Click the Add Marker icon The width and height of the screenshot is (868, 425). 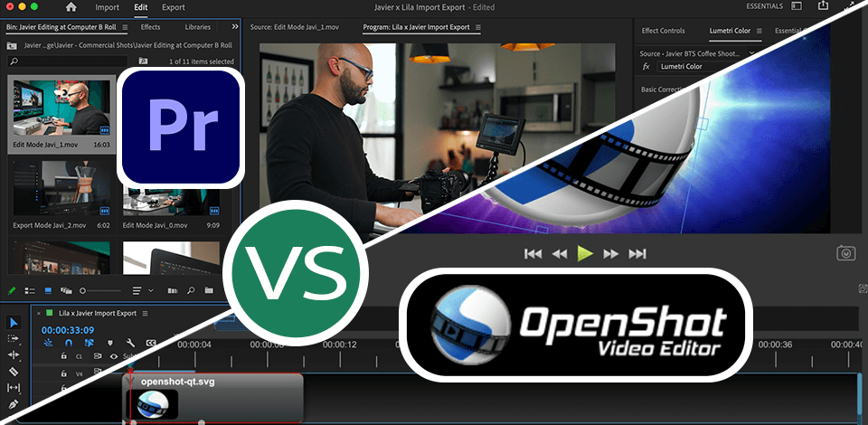pyautogui.click(x=109, y=343)
